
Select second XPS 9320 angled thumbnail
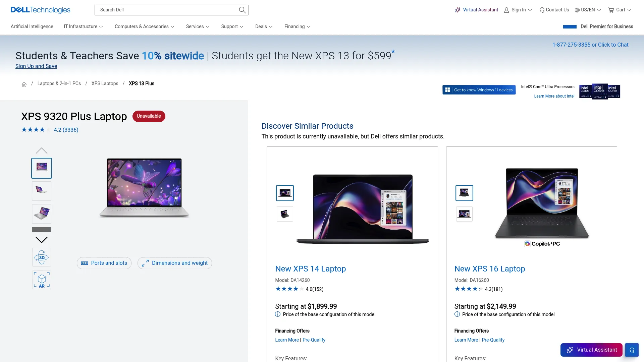42,191
